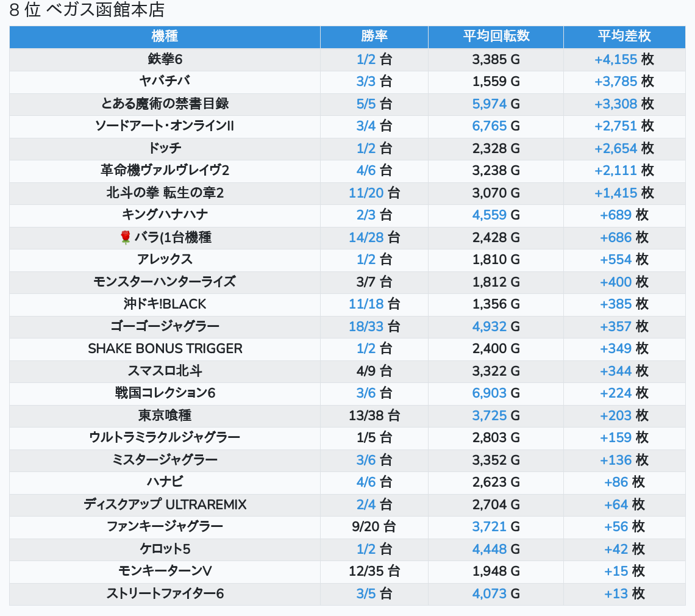Click average spins 3,385 G value

pos(496,59)
